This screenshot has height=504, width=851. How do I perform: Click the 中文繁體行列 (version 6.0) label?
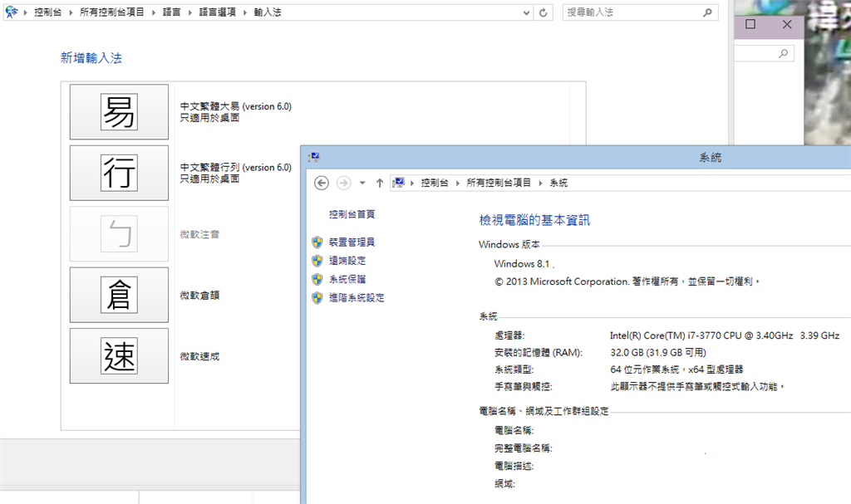(x=235, y=168)
